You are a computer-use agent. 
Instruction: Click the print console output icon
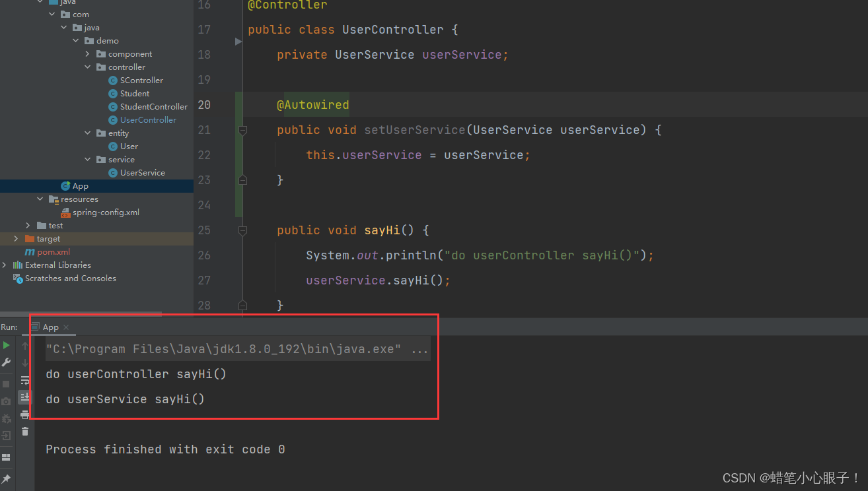(25, 414)
